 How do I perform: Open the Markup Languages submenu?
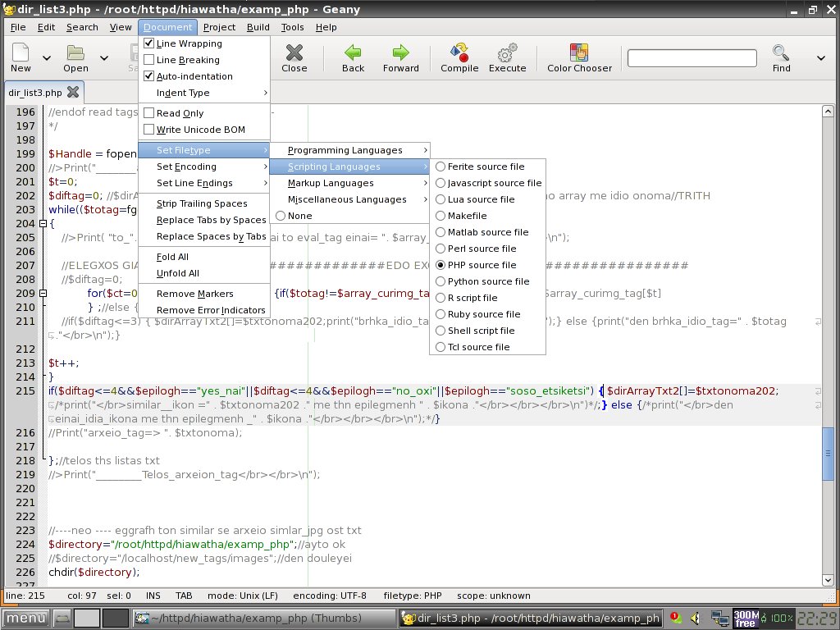tap(349, 183)
